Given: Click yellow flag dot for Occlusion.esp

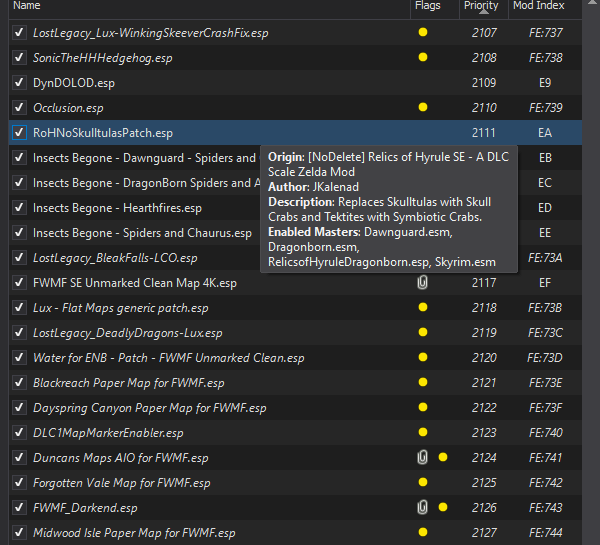Looking at the screenshot, I should (x=423, y=107).
